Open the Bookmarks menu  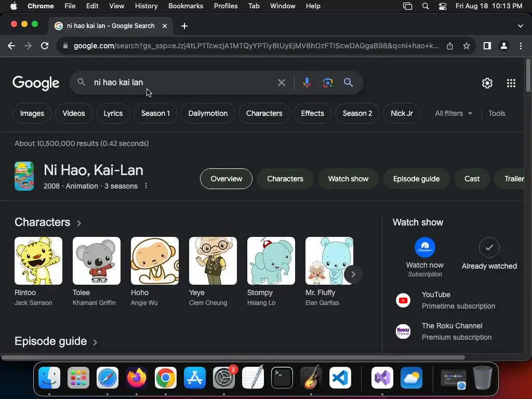[x=185, y=6]
